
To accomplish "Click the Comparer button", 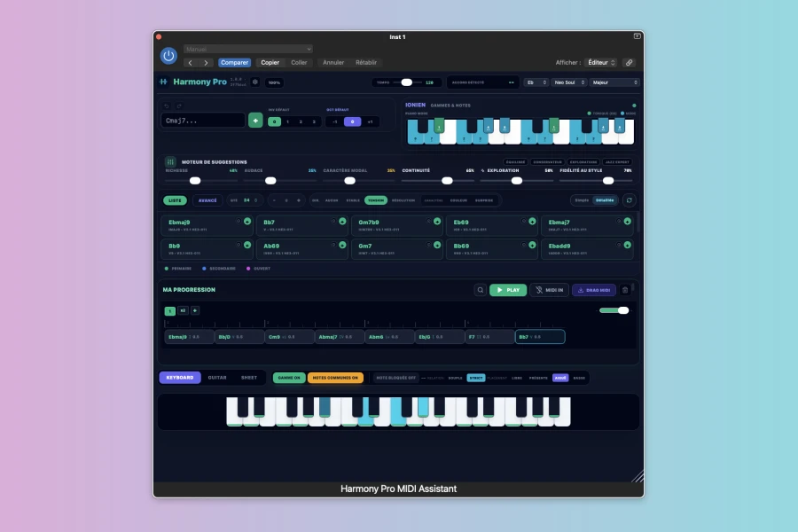I will [x=235, y=63].
